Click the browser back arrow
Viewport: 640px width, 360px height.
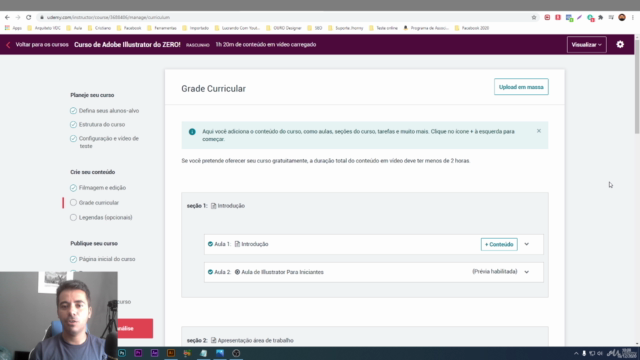[x=7, y=18]
